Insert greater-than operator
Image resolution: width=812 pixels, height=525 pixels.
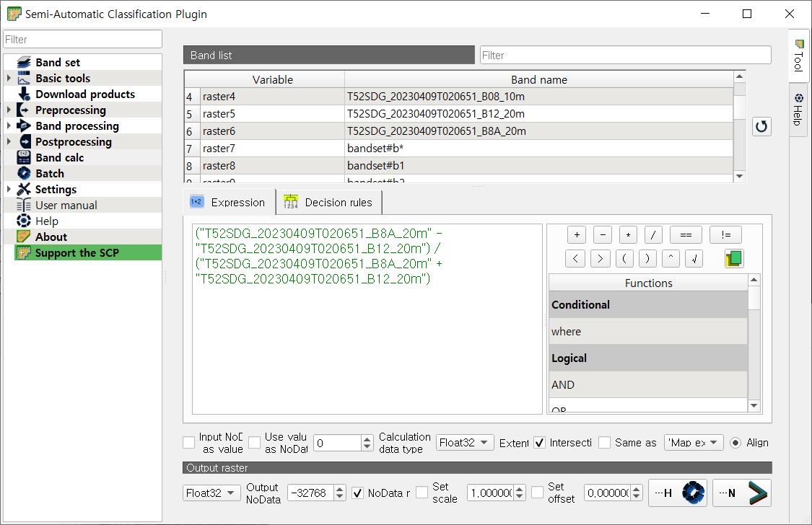[x=601, y=259]
